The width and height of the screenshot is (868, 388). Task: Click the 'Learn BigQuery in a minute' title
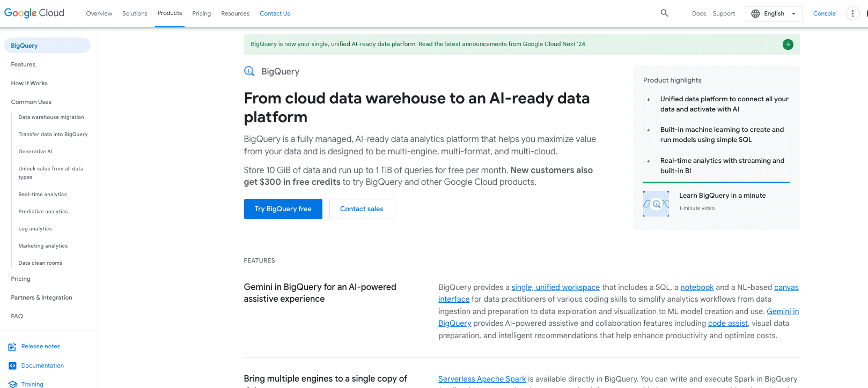pos(722,196)
